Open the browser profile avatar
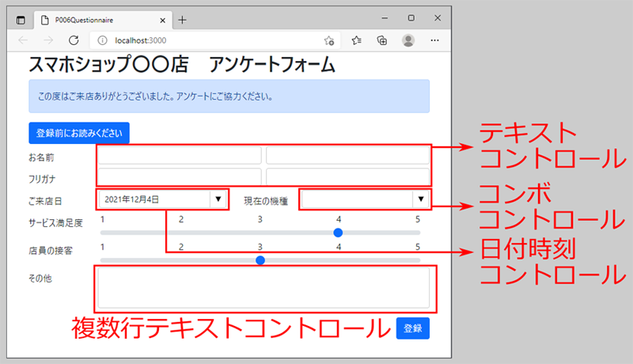The image size is (633, 364). [408, 40]
